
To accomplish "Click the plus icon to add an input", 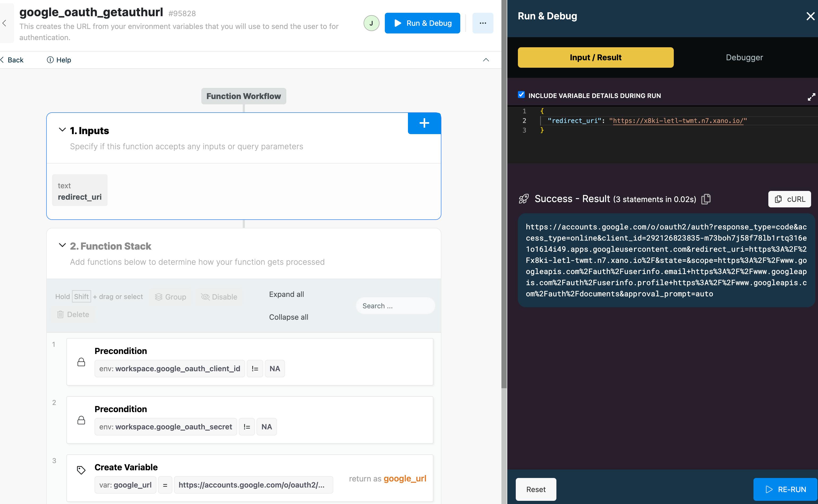I will coord(424,123).
